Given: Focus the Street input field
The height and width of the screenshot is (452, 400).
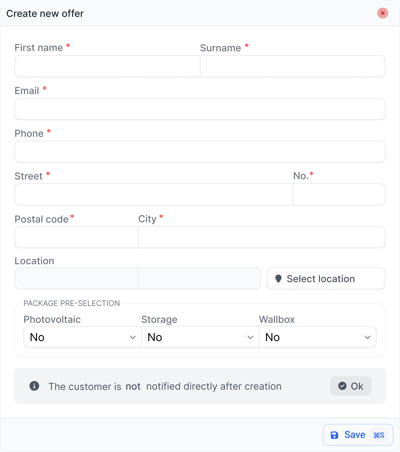Looking at the screenshot, I should 154,194.
